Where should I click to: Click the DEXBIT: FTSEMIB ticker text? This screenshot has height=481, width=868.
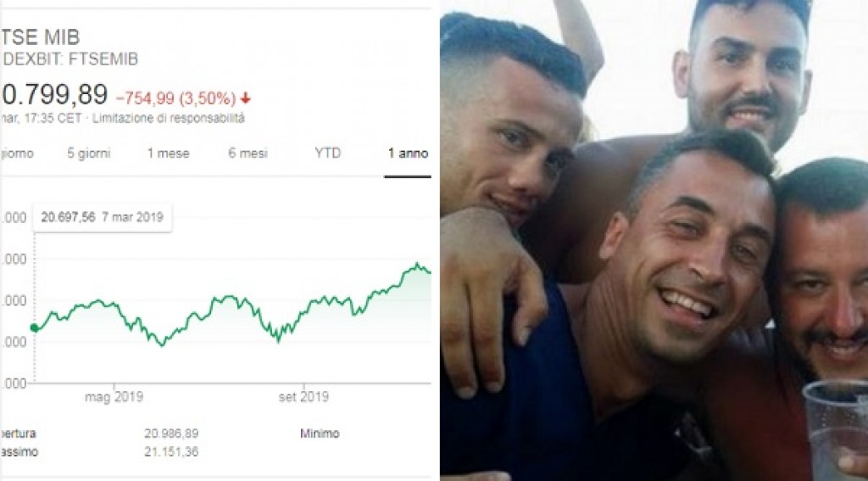[x=70, y=59]
